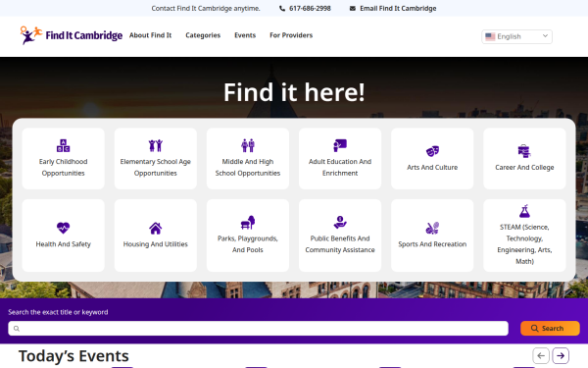Click the two-people icon for Middle And High School

(248, 145)
